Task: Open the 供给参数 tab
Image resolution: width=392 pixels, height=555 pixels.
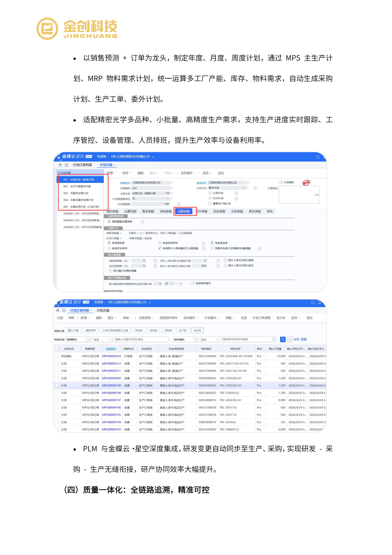Action: pyautogui.click(x=166, y=211)
